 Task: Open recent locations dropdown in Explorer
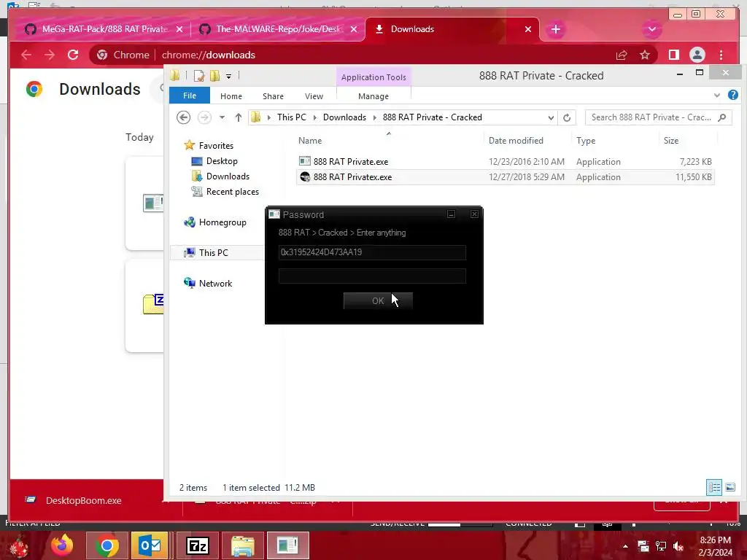point(222,117)
